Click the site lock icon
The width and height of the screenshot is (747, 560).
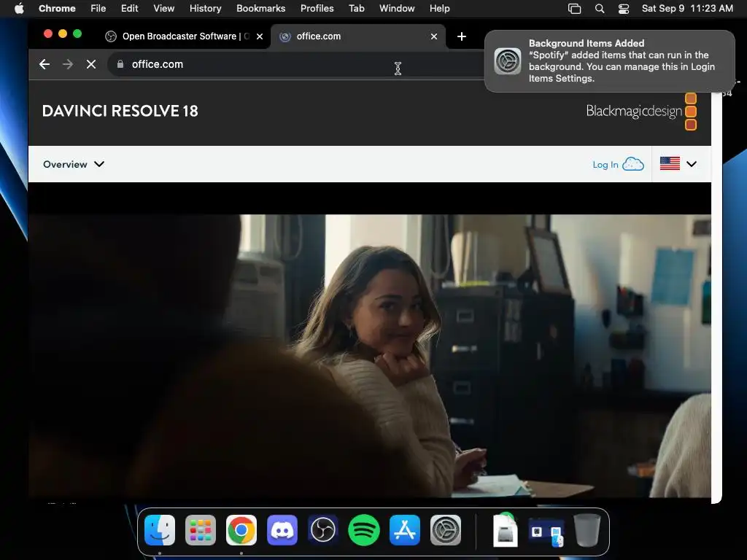click(120, 64)
